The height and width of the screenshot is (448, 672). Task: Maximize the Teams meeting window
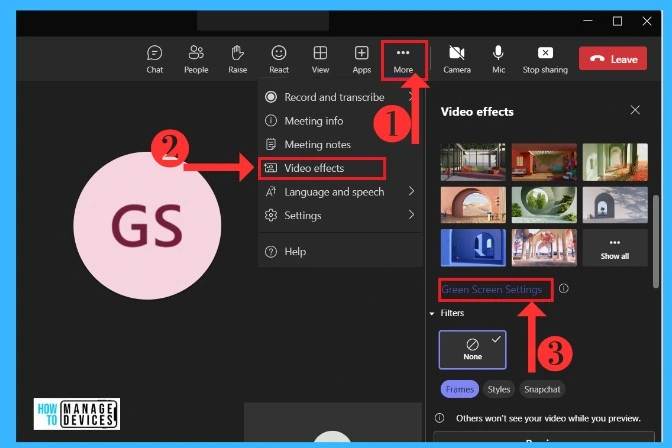[x=617, y=21]
